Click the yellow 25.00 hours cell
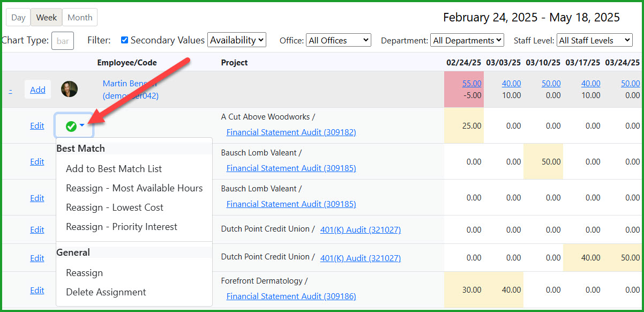 point(464,126)
